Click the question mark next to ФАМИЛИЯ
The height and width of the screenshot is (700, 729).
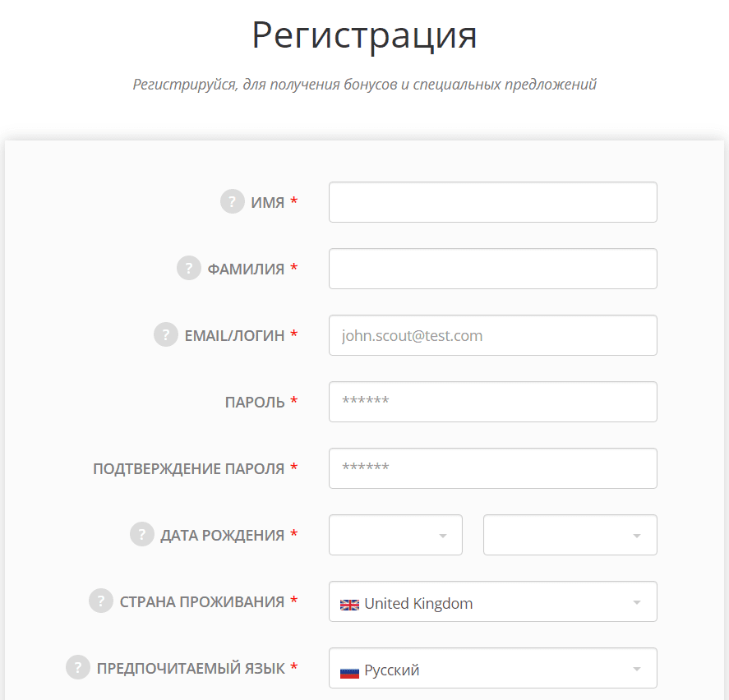[189, 269]
